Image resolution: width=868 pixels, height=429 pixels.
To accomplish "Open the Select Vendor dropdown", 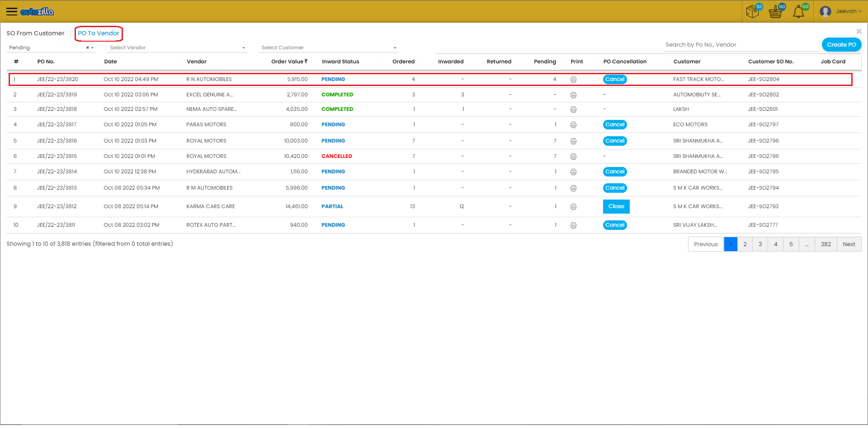I will pyautogui.click(x=178, y=48).
